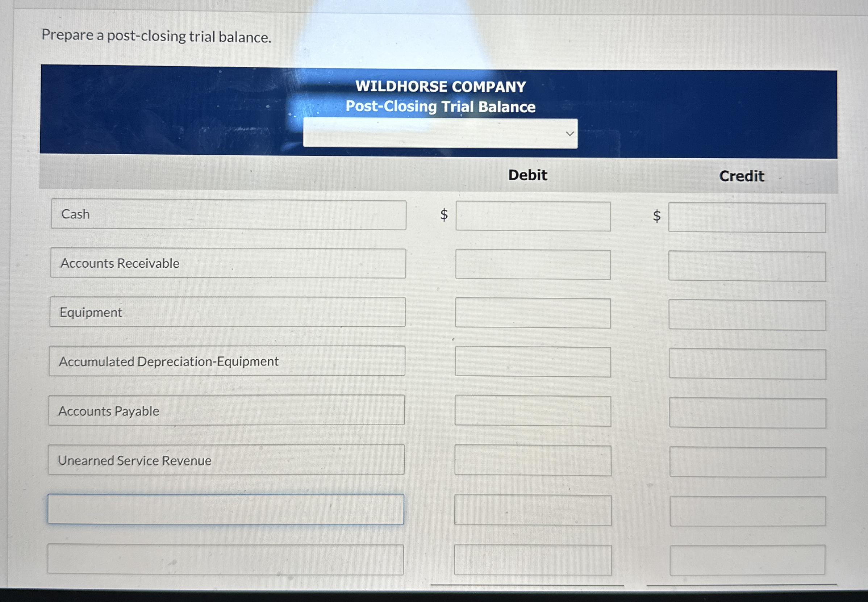Click the Cash account name field
The height and width of the screenshot is (602, 868).
(x=226, y=214)
